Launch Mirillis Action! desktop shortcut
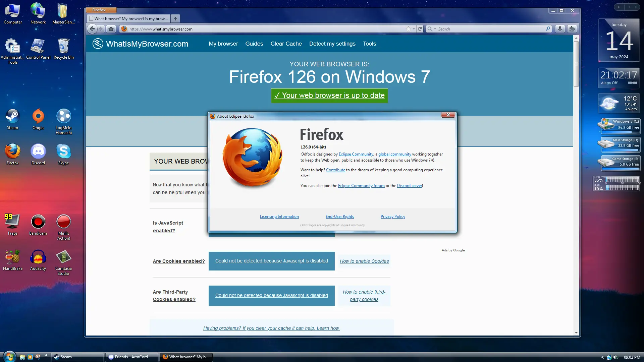The width and height of the screenshot is (644, 362). coord(63,227)
